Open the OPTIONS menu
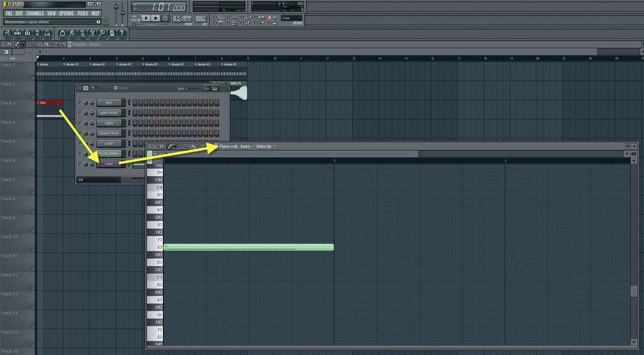644x355 pixels. tap(66, 13)
